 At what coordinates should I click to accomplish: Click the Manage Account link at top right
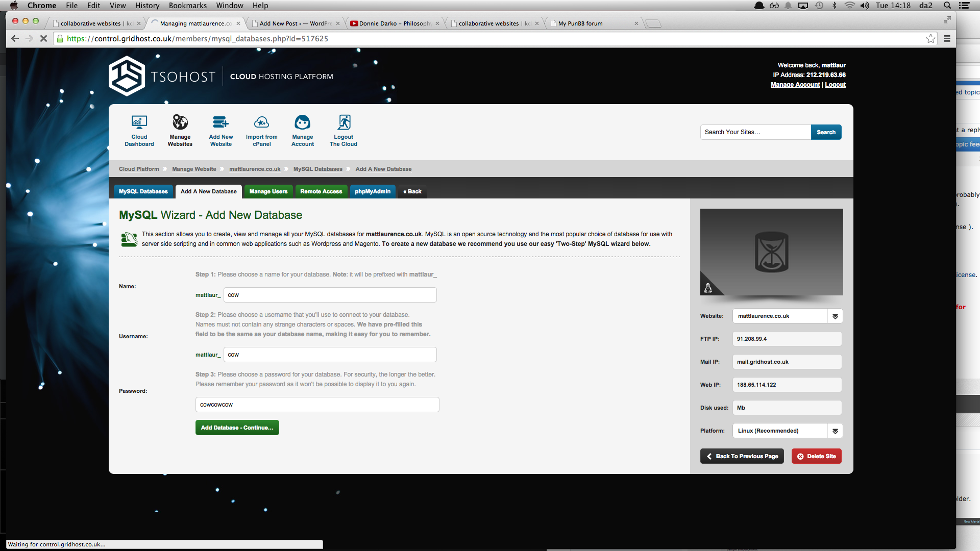795,85
